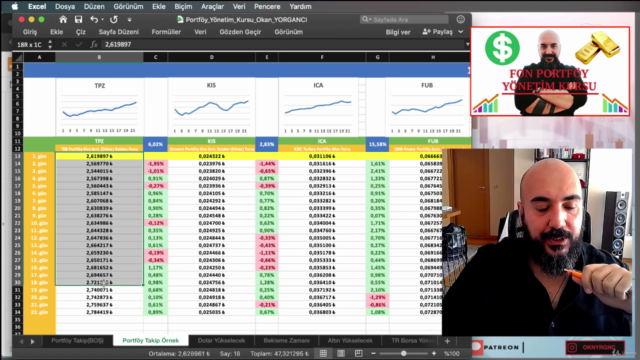Open the Sayfa Düzeni ribbon tab
Image resolution: width=640 pixels, height=360 pixels.
[118, 32]
